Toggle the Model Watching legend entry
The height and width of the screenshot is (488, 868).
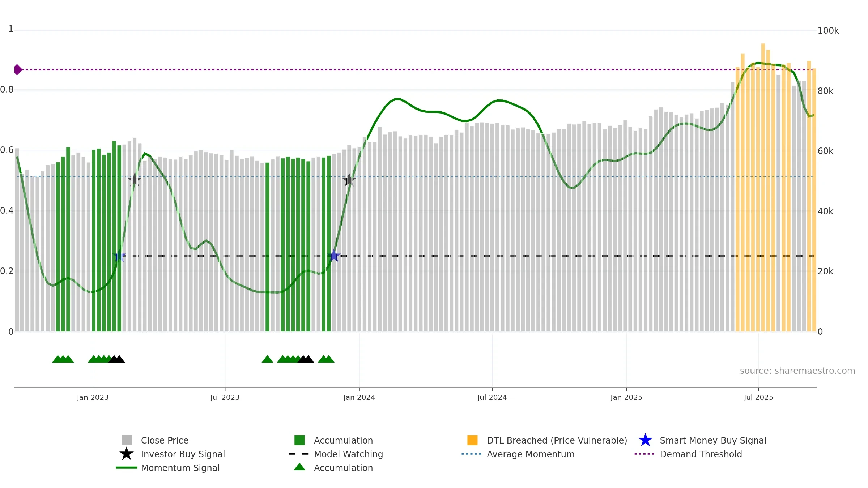click(336, 454)
